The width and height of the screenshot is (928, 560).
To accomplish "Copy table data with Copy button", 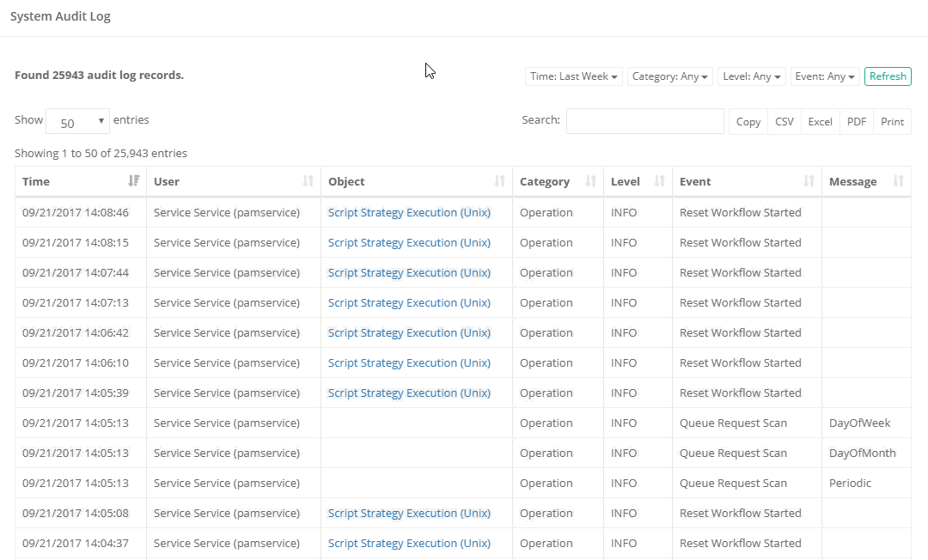I will click(x=748, y=122).
